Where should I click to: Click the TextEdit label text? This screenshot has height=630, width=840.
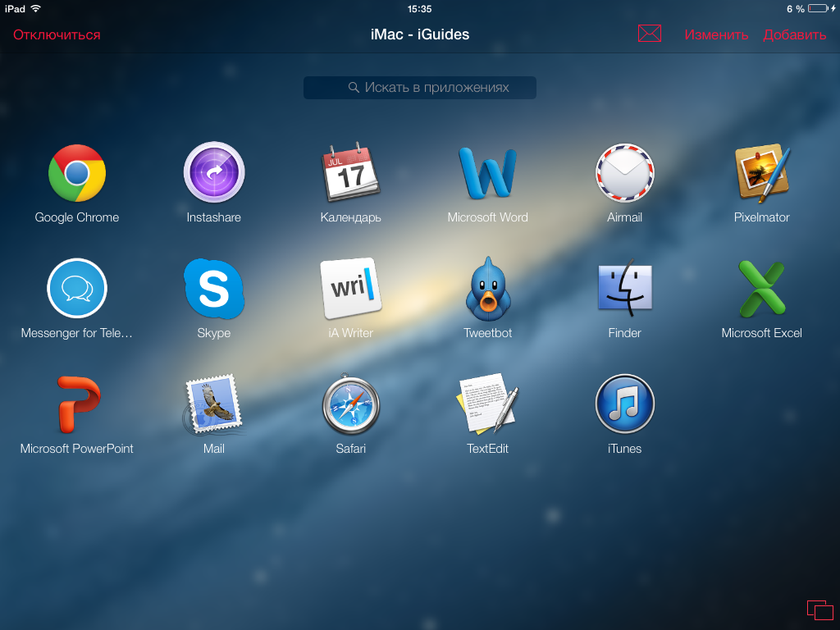click(x=487, y=449)
